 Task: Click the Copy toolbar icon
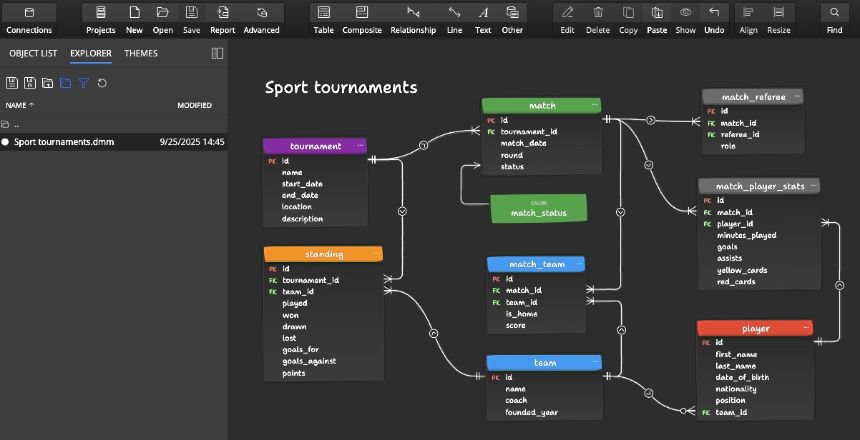[628, 20]
